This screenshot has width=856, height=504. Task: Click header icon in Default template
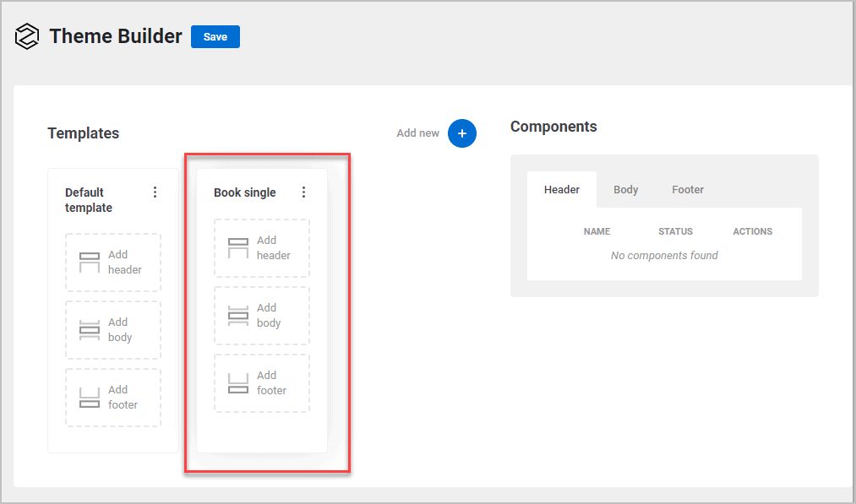click(x=90, y=263)
